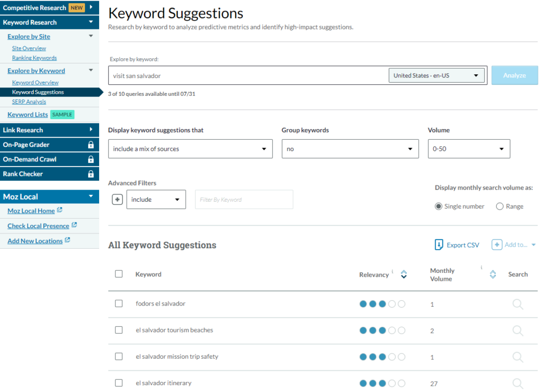540x392 pixels.
Task: Sort by Monthly Volume using sort arrows
Action: 493,275
